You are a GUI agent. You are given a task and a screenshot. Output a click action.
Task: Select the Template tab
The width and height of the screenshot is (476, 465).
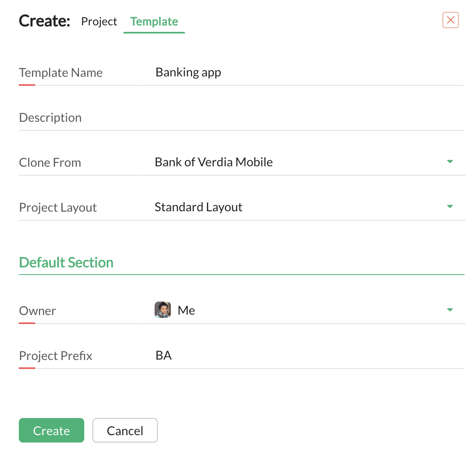[154, 21]
